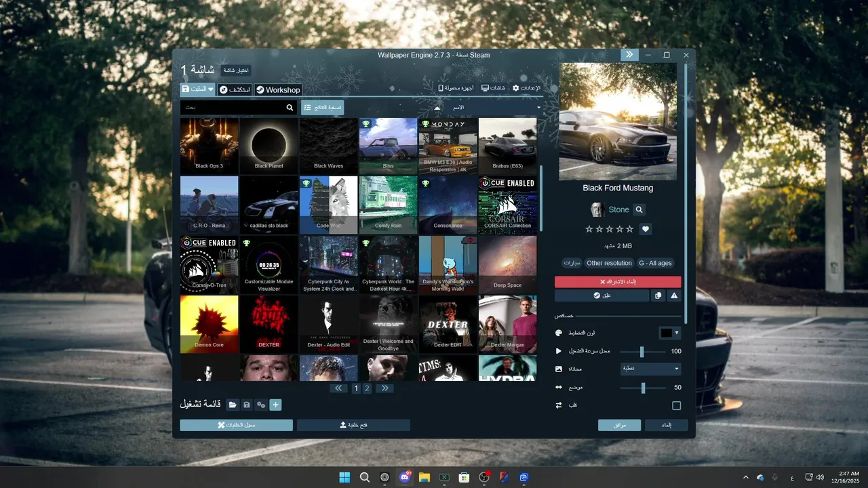Save playlist using the floppy disk icon
Image resolution: width=868 pixels, height=488 pixels.
tap(247, 405)
